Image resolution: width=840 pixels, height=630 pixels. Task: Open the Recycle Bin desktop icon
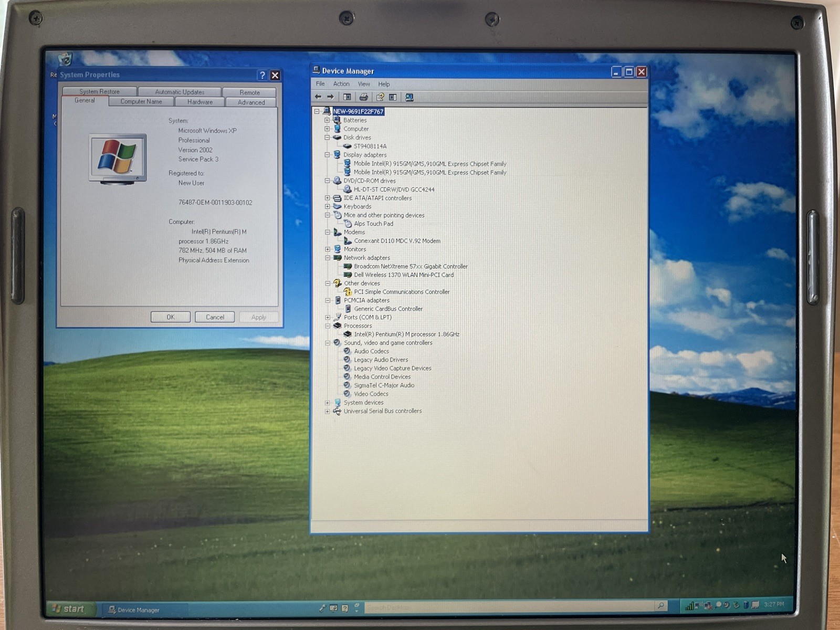[x=65, y=59]
